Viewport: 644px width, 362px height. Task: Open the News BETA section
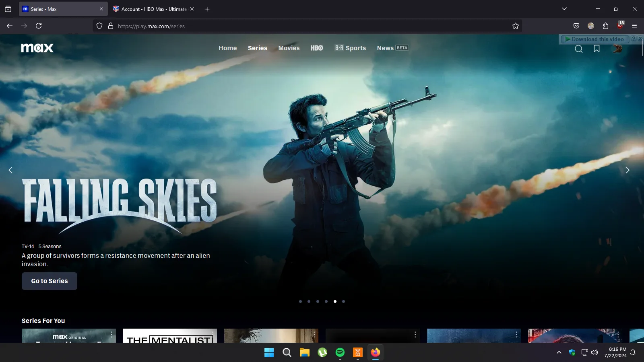[x=393, y=48]
